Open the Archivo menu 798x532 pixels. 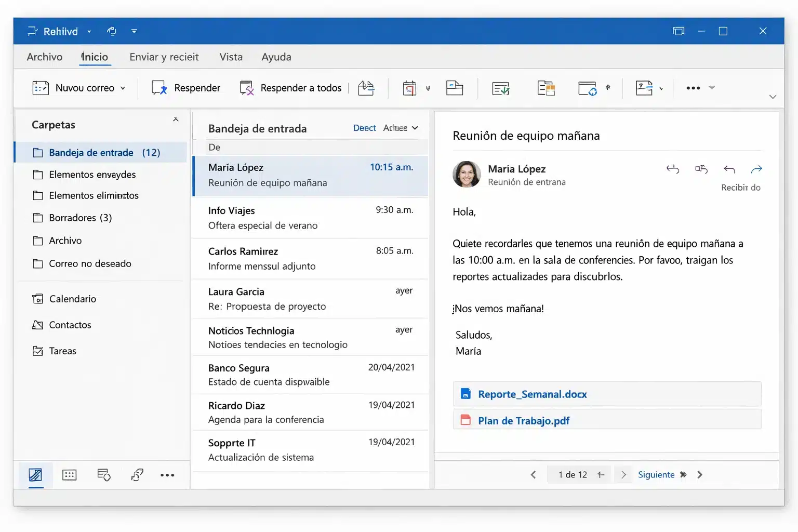[44, 57]
